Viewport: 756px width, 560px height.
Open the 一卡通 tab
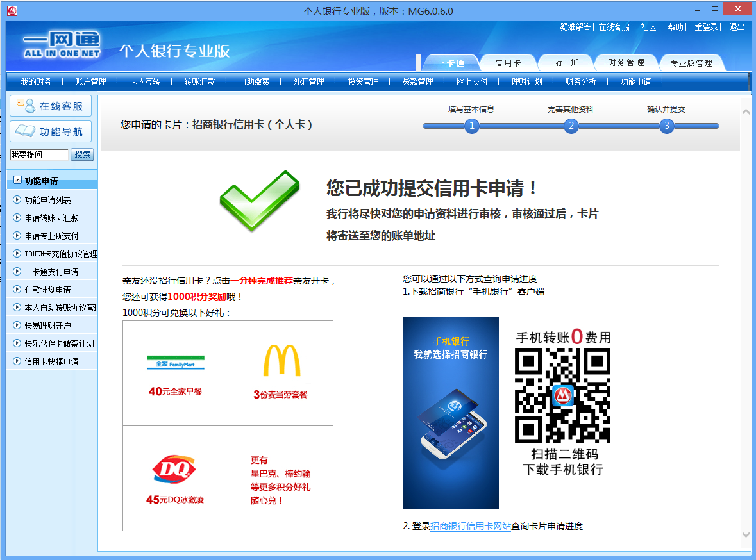point(450,63)
